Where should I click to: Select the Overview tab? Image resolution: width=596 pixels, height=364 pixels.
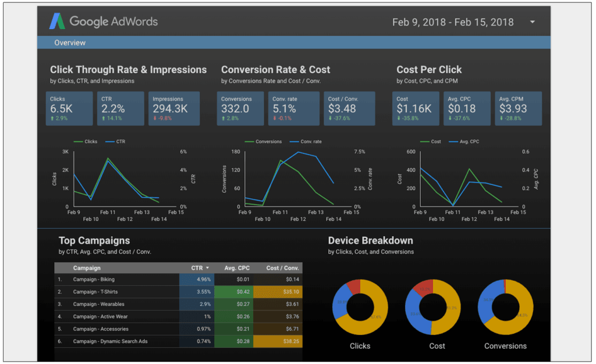coord(70,42)
